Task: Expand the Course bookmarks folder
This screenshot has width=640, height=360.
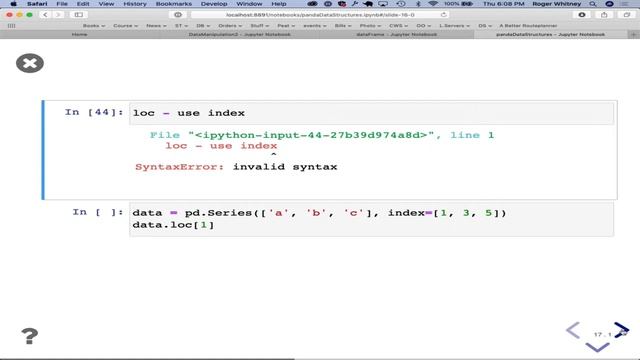Action: pyautogui.click(x=125, y=26)
